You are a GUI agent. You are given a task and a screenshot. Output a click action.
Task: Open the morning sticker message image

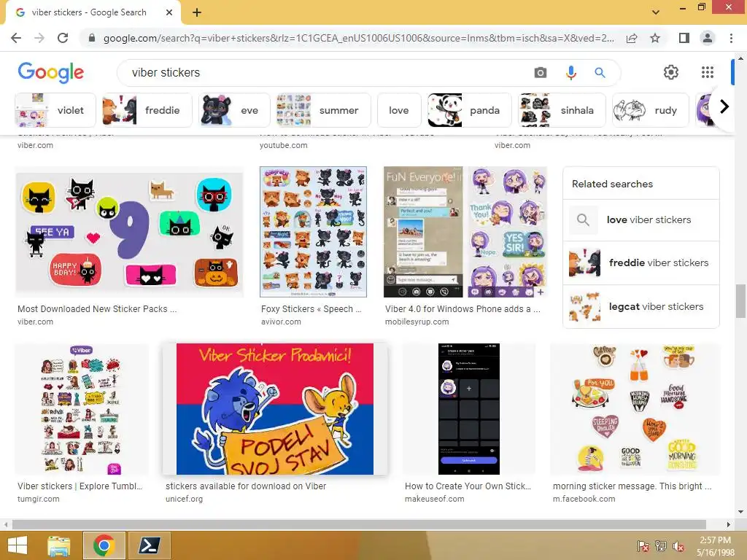point(635,409)
